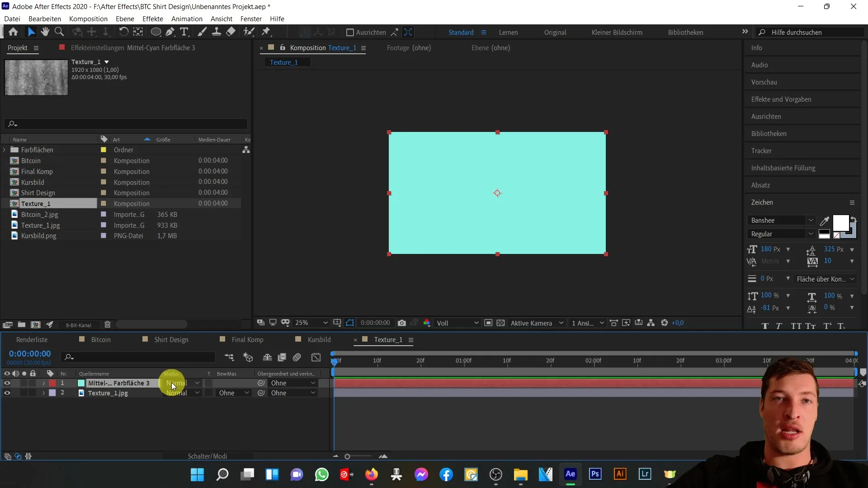868x488 pixels.
Task: Apply Faux Bold text style
Action: click(x=765, y=326)
